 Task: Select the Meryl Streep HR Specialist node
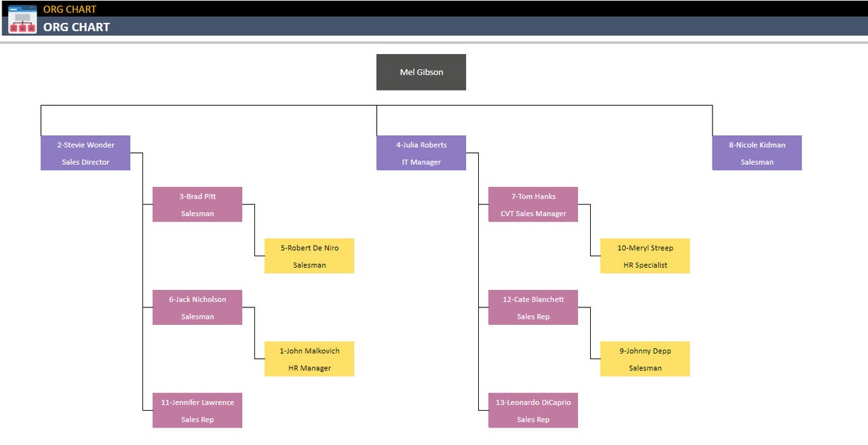pyautogui.click(x=645, y=256)
